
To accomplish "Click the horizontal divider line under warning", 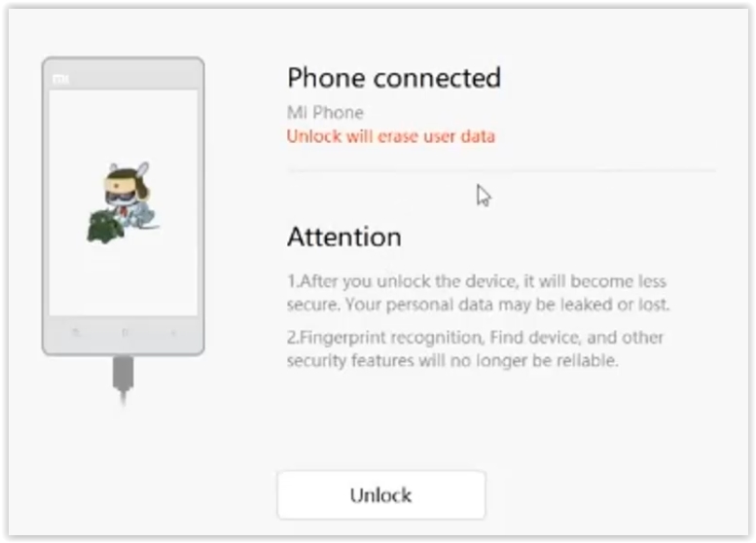I will 501,170.
